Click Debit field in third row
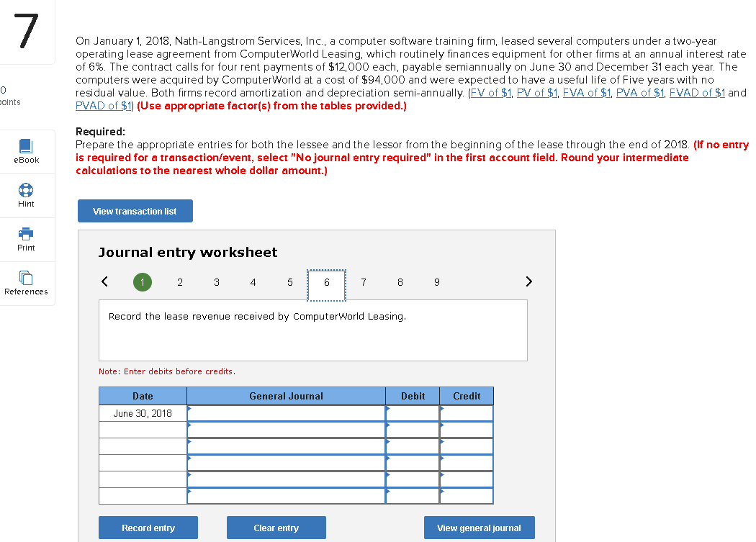Screen dimensions: 756x542 click(x=413, y=446)
